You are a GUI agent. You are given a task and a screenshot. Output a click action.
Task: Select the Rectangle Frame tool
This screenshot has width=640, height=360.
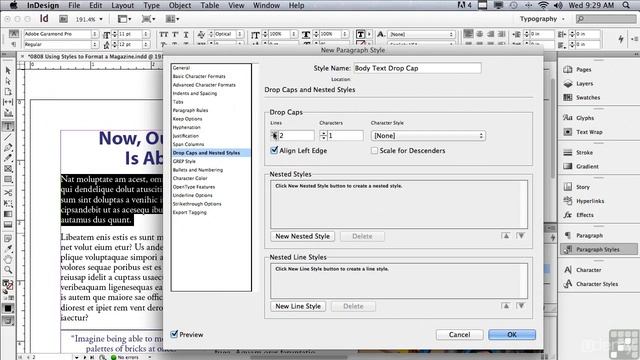(x=8, y=169)
